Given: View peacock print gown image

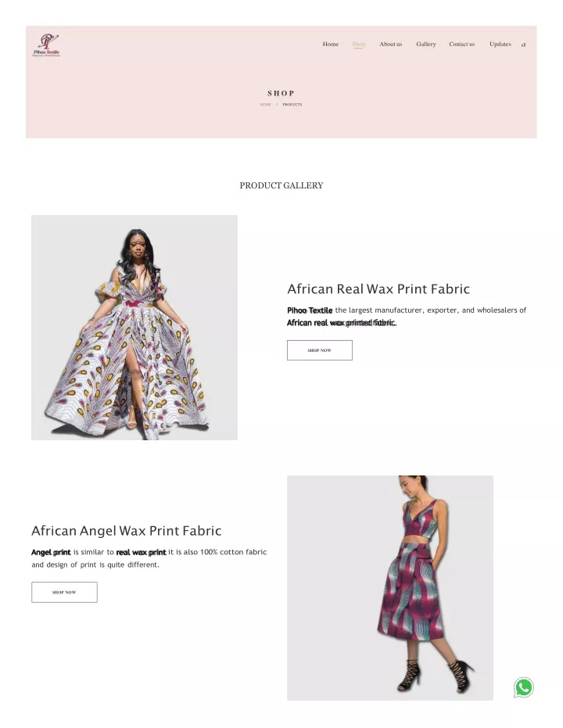Looking at the screenshot, I should point(134,328).
